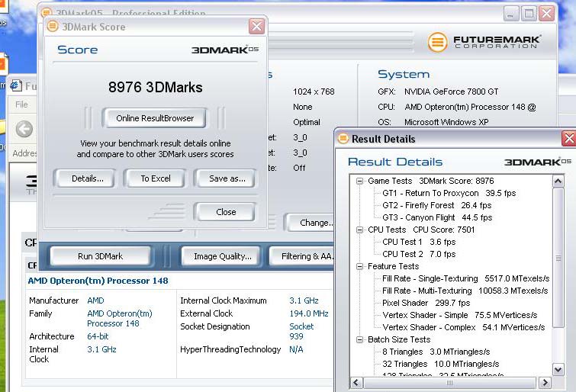The height and width of the screenshot is (392, 576).
Task: Select CPU Test 2 row
Action: 419,254
